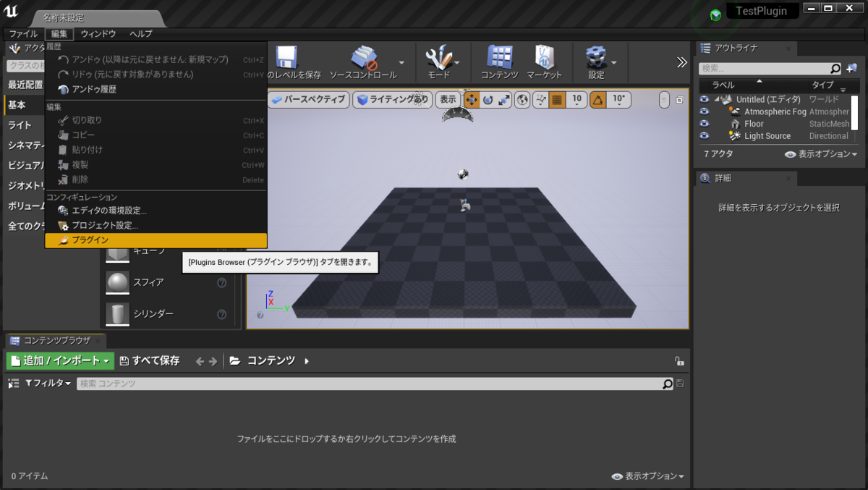Screen dimensions: 868x490
Task: Click the save level floppy disk icon
Action: (287, 57)
